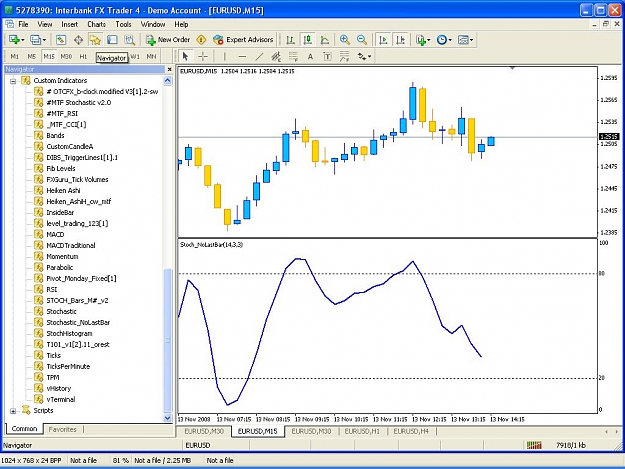
Task: Zoom out the chart with magnifier minus
Action: point(362,40)
